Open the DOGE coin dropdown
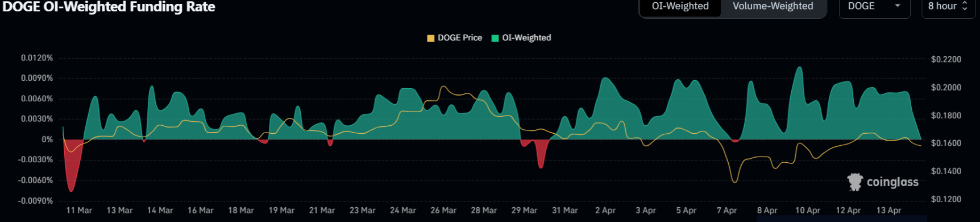This screenshot has height=222, width=980. pos(874,6)
